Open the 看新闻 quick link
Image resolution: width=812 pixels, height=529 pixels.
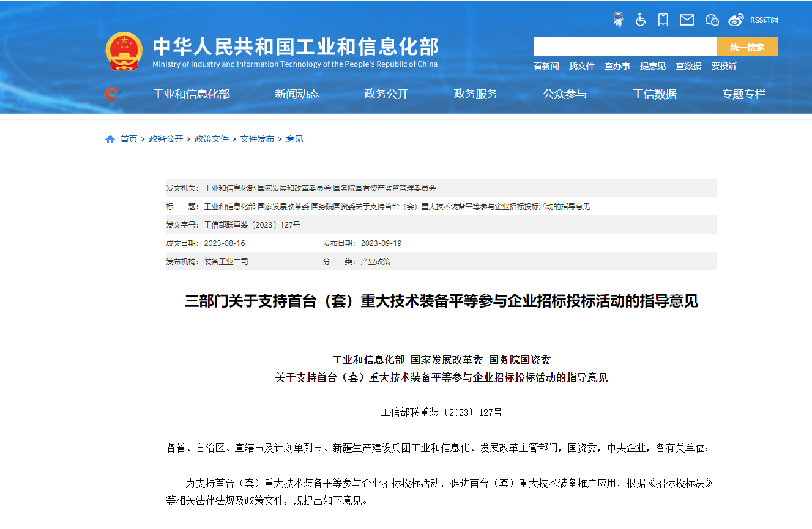[546, 66]
